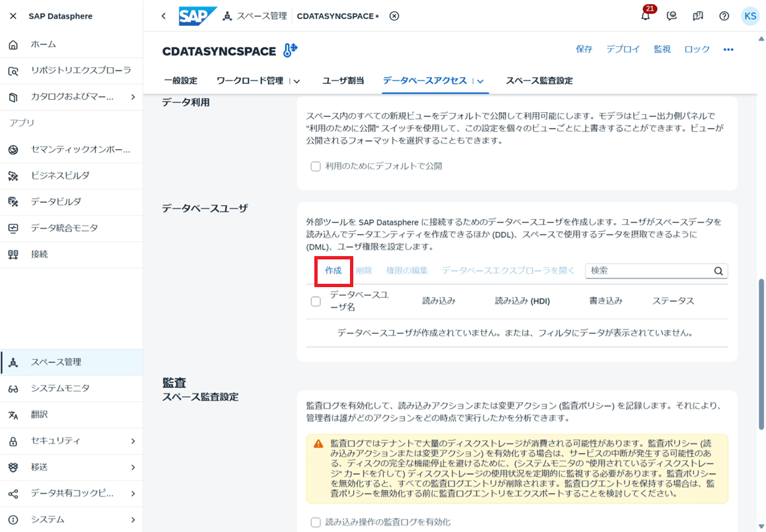Screen dimensions: 766x532
Task: Enable 利用のためにデフォルトで公開 checkbox
Action: 316,166
